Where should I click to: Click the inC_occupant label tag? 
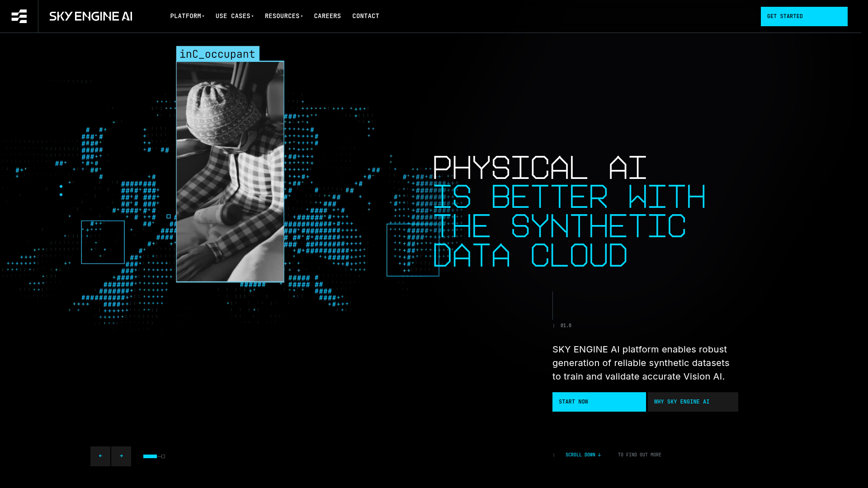217,54
